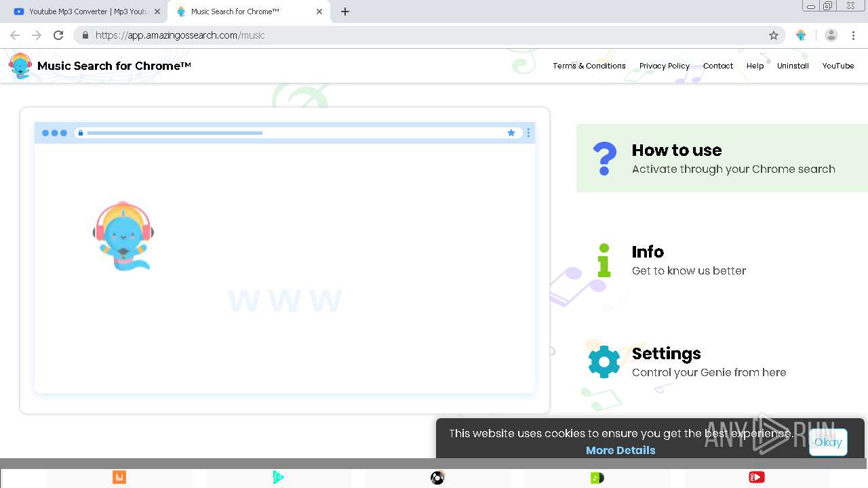868x488 pixels.
Task: Click the Music Search genie logo in header
Action: (x=20, y=66)
